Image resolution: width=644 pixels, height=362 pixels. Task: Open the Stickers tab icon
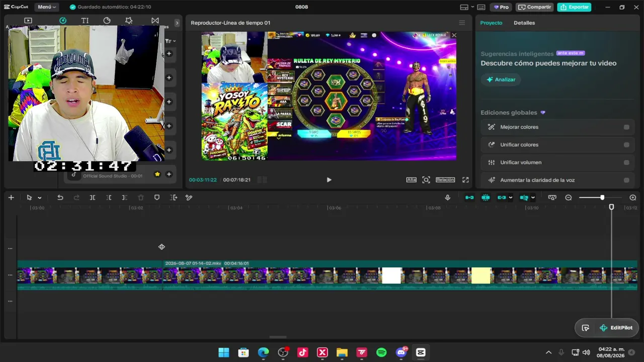click(x=107, y=21)
